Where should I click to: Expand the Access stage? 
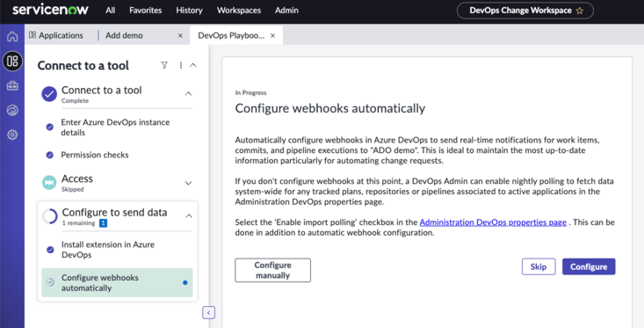click(x=188, y=183)
